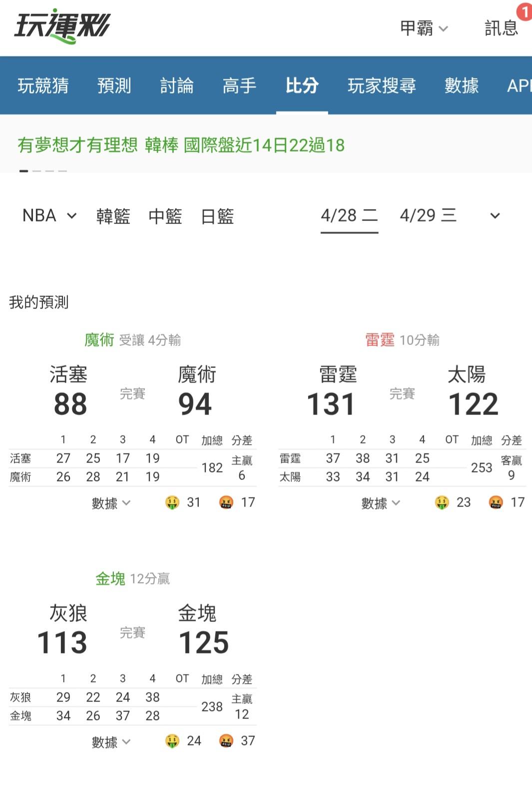This screenshot has height=798, width=532.
Task: Click angry-face emoji in 雷霆 vs 太陽 game
Action: 496,502
